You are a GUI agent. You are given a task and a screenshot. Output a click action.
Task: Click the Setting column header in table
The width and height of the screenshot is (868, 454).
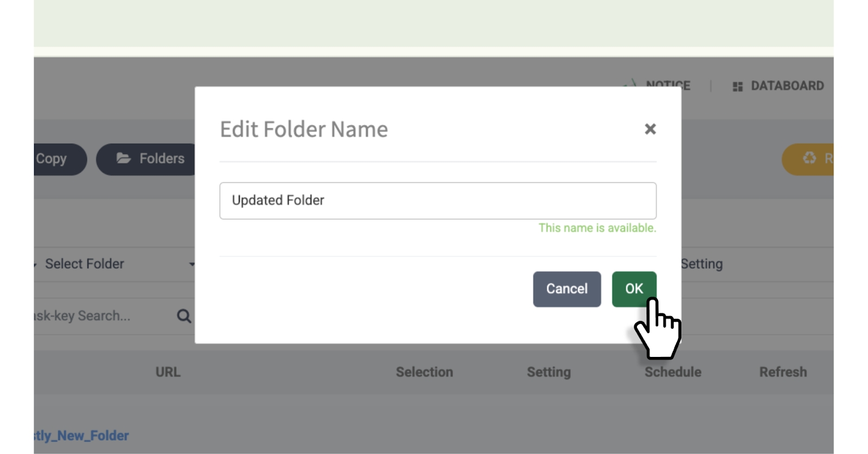coord(548,372)
